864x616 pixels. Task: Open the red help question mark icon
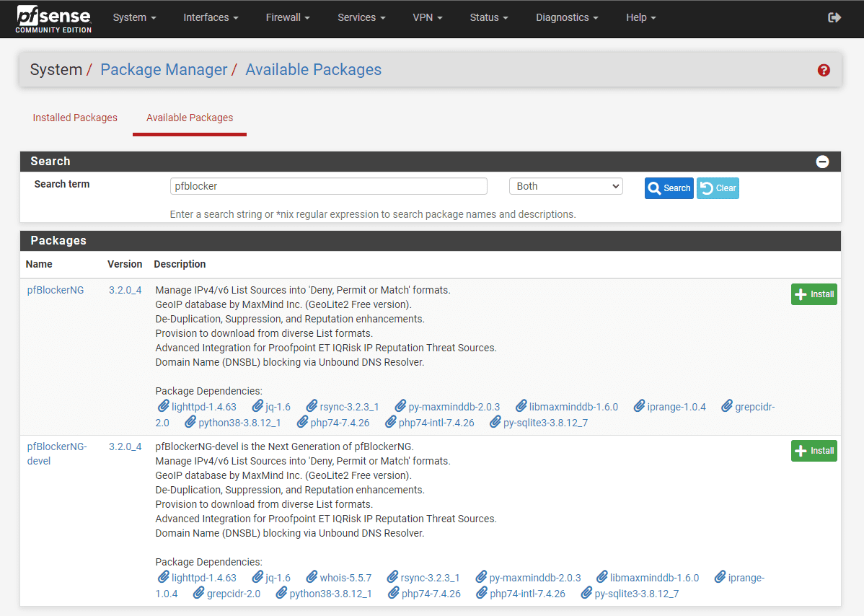coord(823,70)
